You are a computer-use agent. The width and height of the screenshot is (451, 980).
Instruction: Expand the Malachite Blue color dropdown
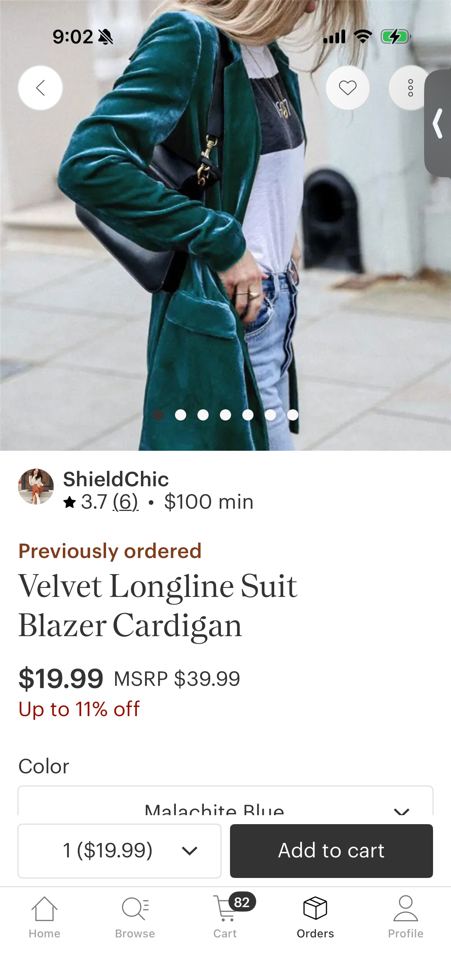[x=225, y=801]
